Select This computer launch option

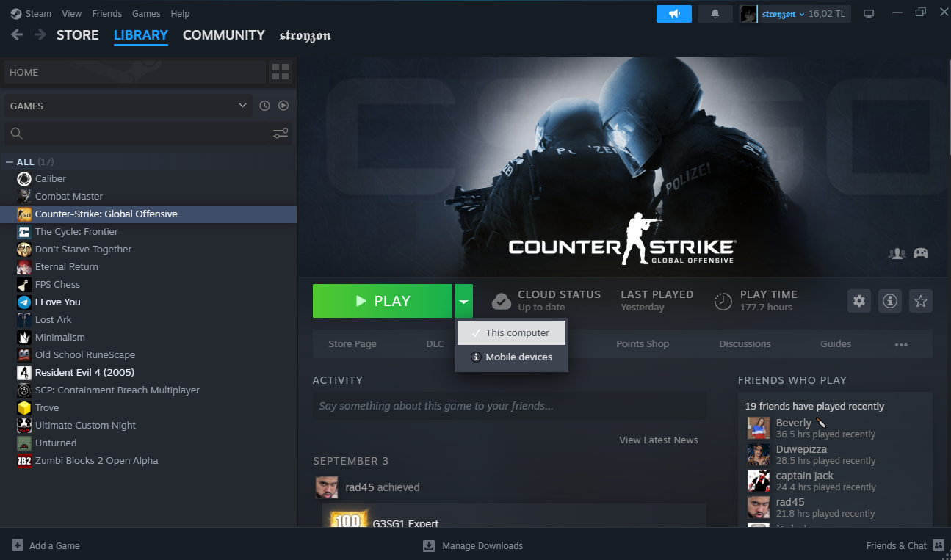tap(512, 332)
